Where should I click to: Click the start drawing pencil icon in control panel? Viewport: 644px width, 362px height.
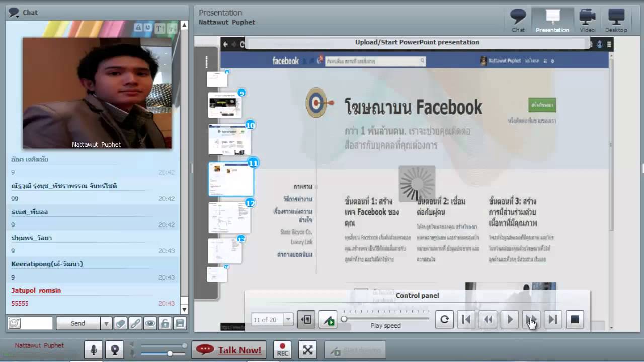(329, 320)
